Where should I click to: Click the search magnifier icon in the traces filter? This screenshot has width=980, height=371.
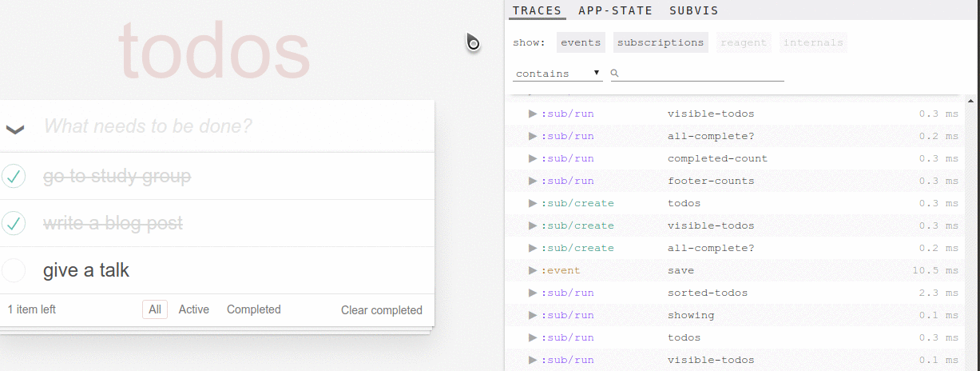click(615, 73)
